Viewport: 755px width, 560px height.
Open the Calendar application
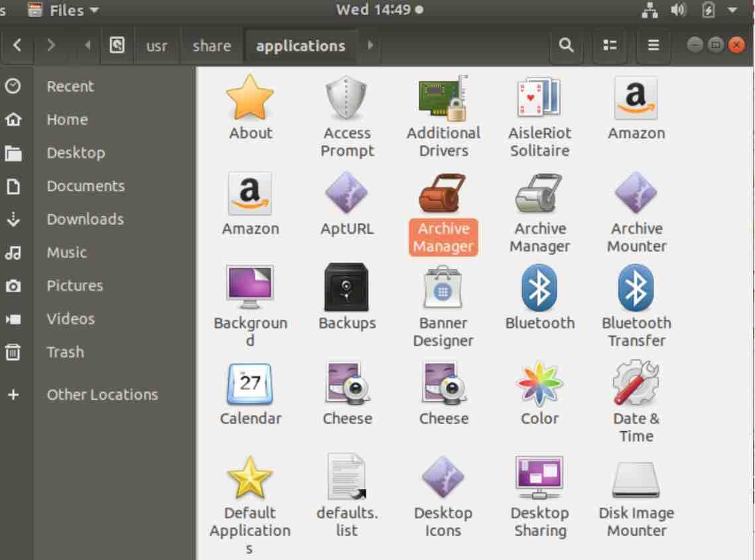click(x=251, y=384)
